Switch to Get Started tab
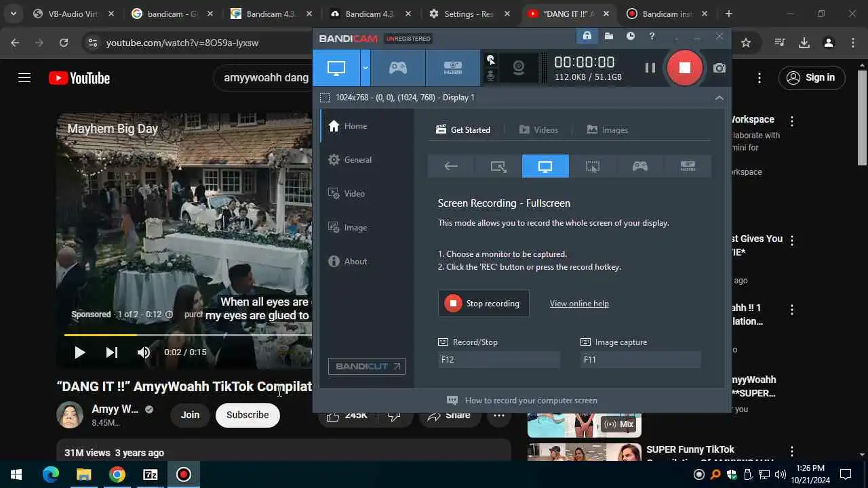 click(x=463, y=129)
